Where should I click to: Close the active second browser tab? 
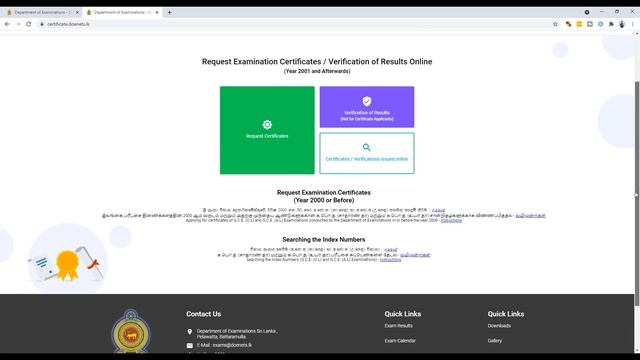(157, 12)
